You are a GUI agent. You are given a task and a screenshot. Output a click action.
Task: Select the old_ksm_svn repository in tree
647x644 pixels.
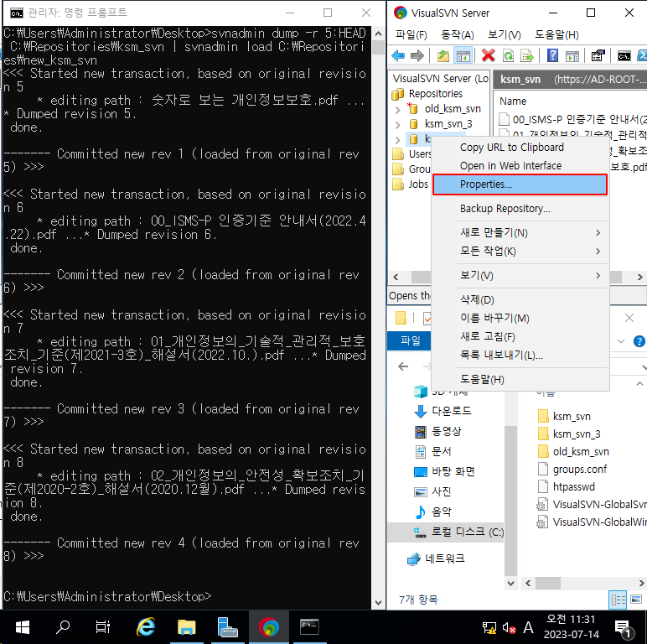tap(453, 108)
